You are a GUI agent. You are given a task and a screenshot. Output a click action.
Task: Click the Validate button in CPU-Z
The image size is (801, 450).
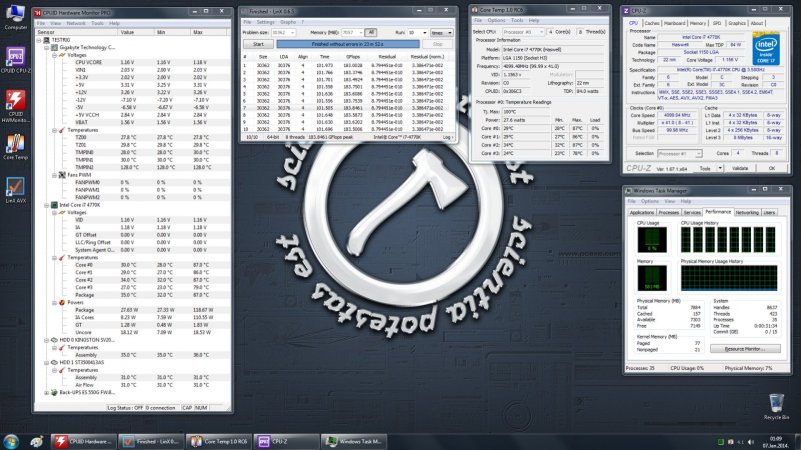tap(740, 168)
